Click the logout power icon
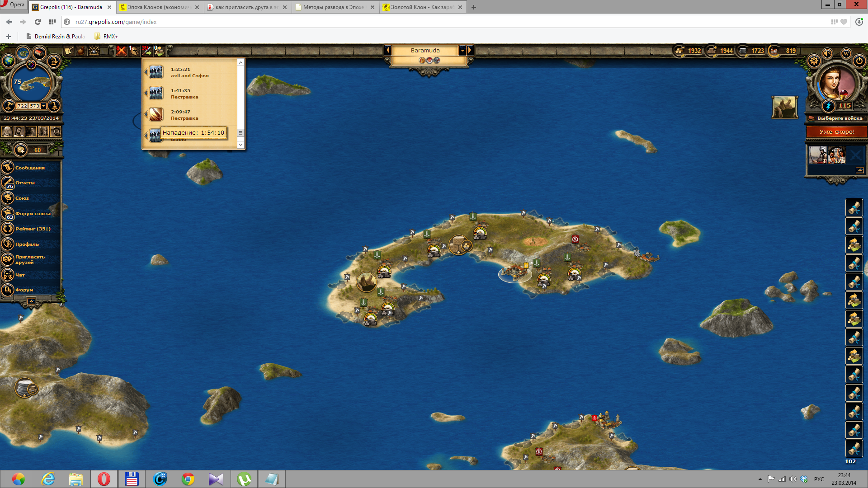Viewport: 868px width, 488px height. coord(859,61)
